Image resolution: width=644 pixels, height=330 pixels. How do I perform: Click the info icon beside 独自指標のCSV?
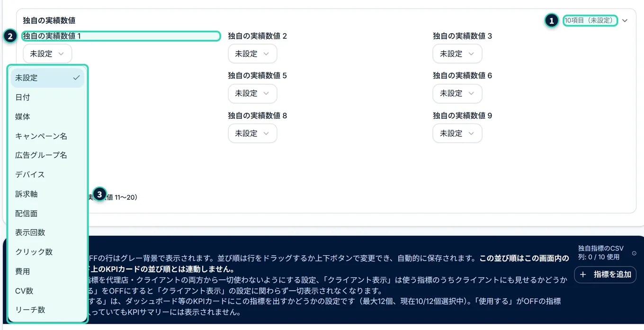634,253
